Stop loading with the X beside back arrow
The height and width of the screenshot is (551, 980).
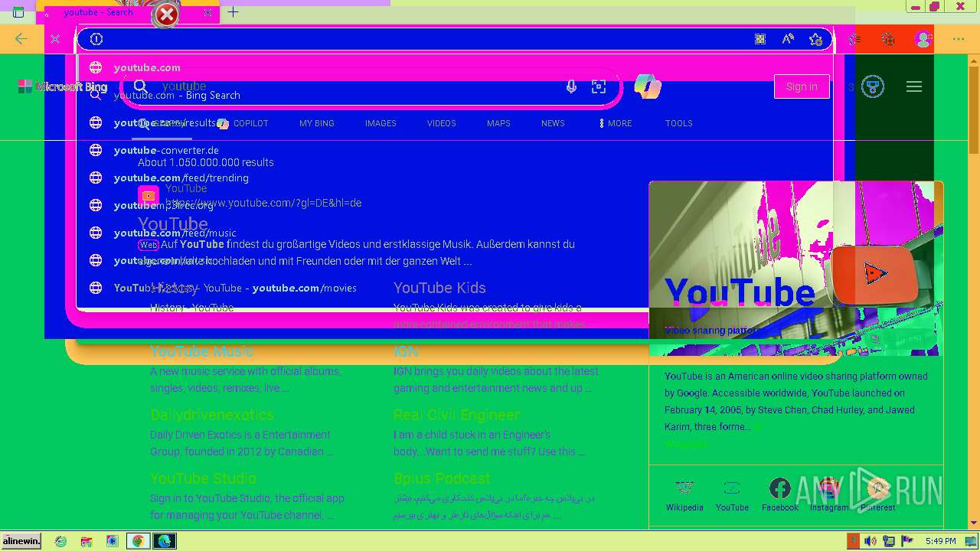[55, 39]
